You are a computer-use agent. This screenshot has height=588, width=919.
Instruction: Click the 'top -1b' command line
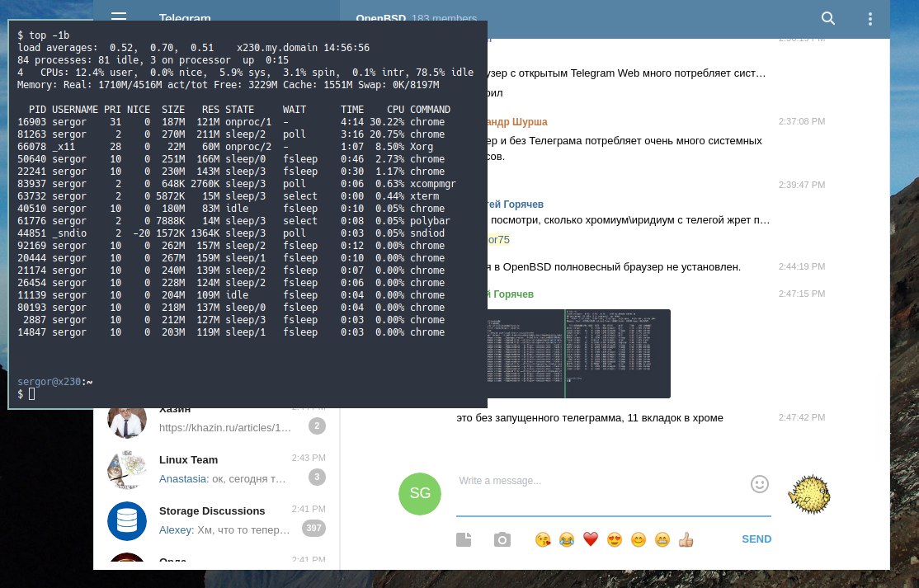point(44,35)
